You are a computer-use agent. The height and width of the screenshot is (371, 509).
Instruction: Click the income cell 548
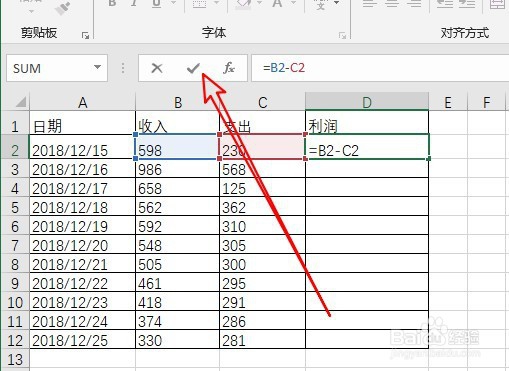(x=178, y=244)
